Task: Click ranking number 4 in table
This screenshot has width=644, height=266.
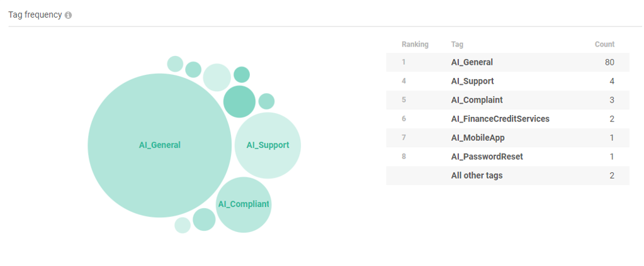Action: 404,81
